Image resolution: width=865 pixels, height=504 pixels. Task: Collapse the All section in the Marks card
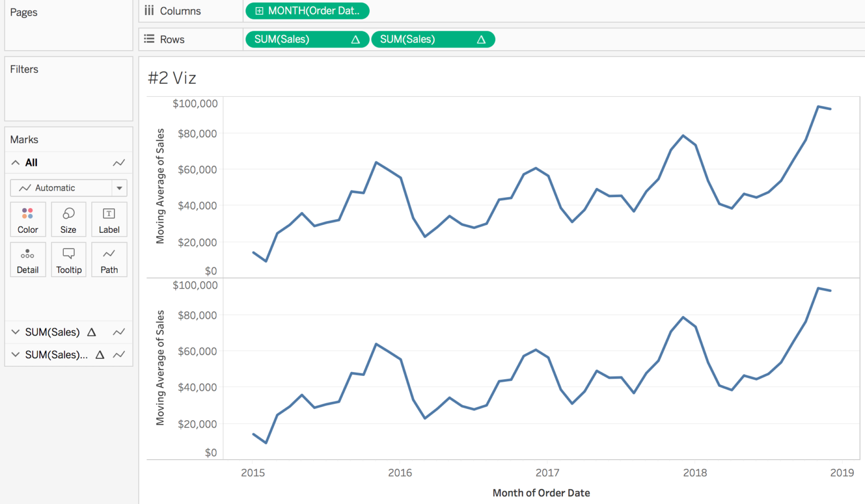15,162
